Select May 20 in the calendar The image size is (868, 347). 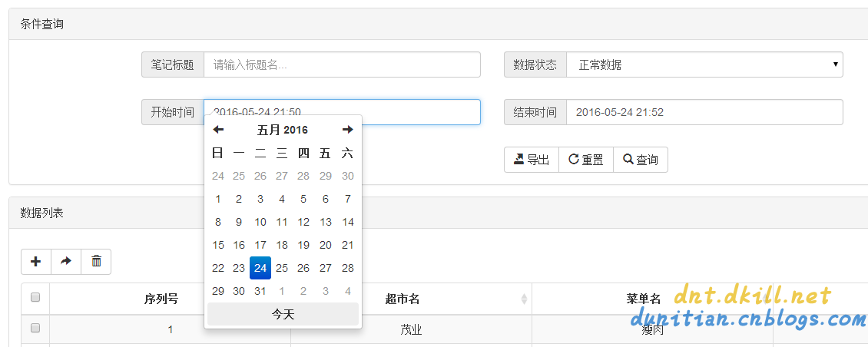(326, 245)
